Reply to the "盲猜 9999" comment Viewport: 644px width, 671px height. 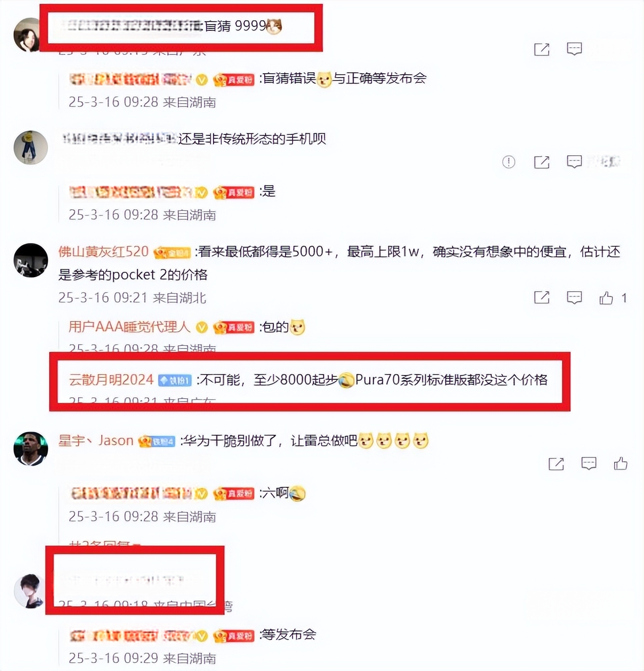click(x=575, y=49)
